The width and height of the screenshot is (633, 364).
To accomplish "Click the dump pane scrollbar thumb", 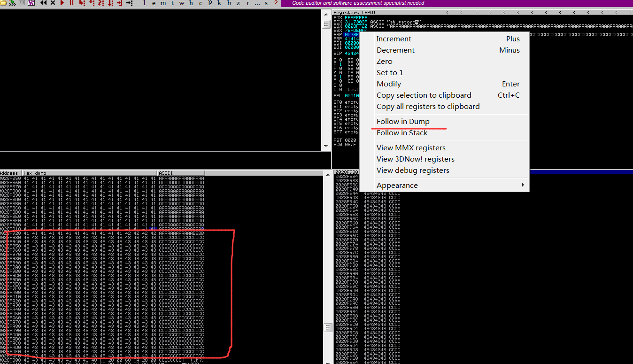I will click(327, 327).
